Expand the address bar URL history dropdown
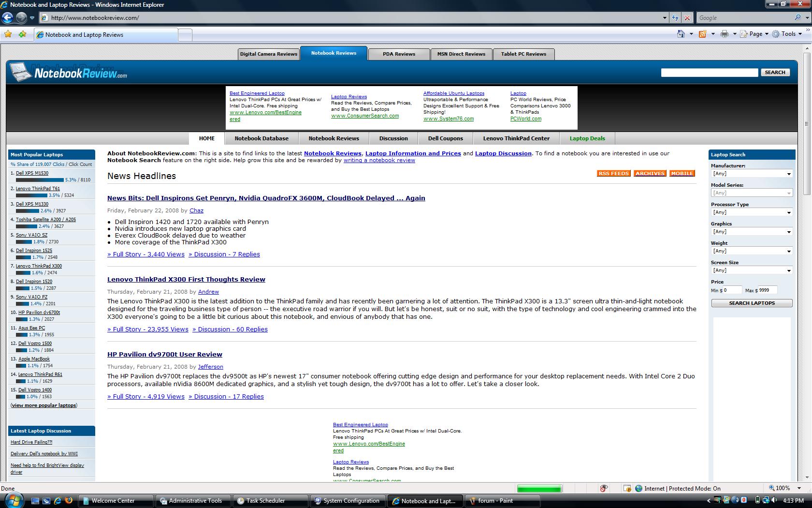Screen dimensions: 812x508 665,18
